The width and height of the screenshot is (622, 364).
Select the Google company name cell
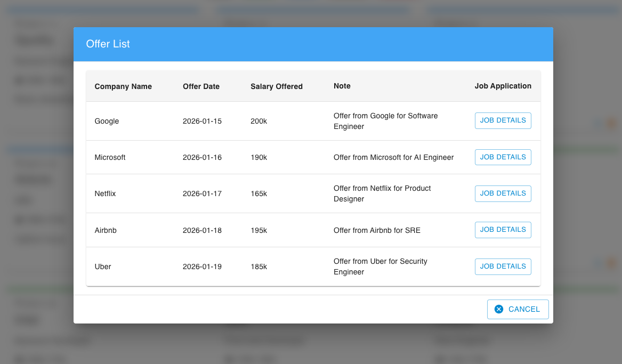click(107, 121)
